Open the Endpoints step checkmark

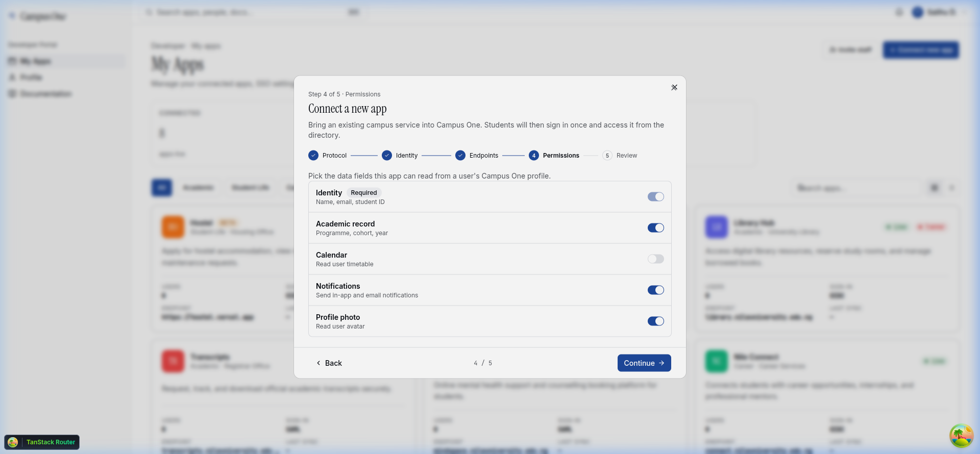[x=460, y=156]
